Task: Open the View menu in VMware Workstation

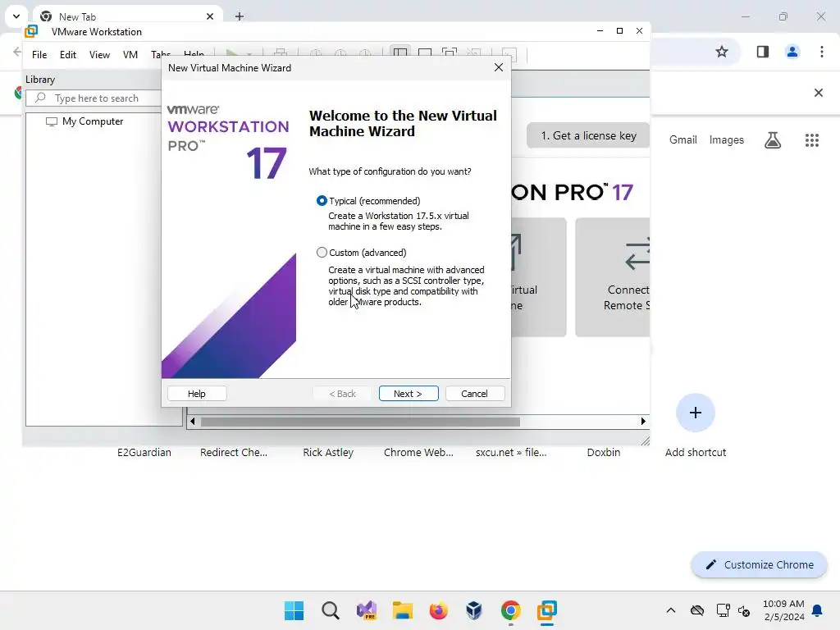Action: click(x=99, y=55)
